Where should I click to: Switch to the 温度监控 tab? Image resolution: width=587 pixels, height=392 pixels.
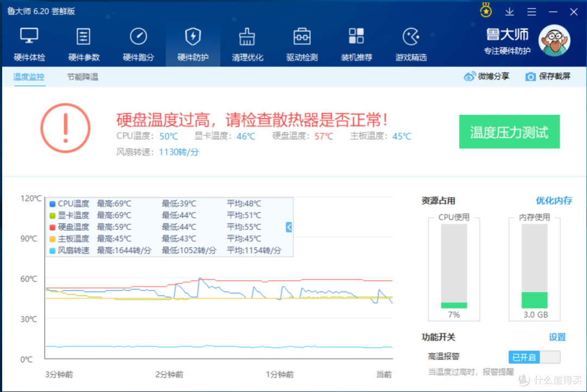coord(29,77)
